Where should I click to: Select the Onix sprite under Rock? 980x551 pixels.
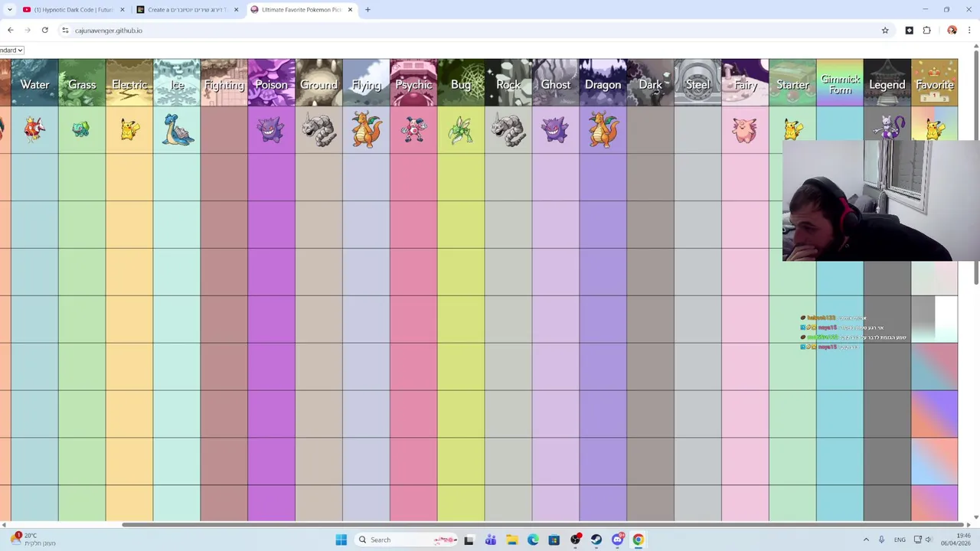coord(508,129)
